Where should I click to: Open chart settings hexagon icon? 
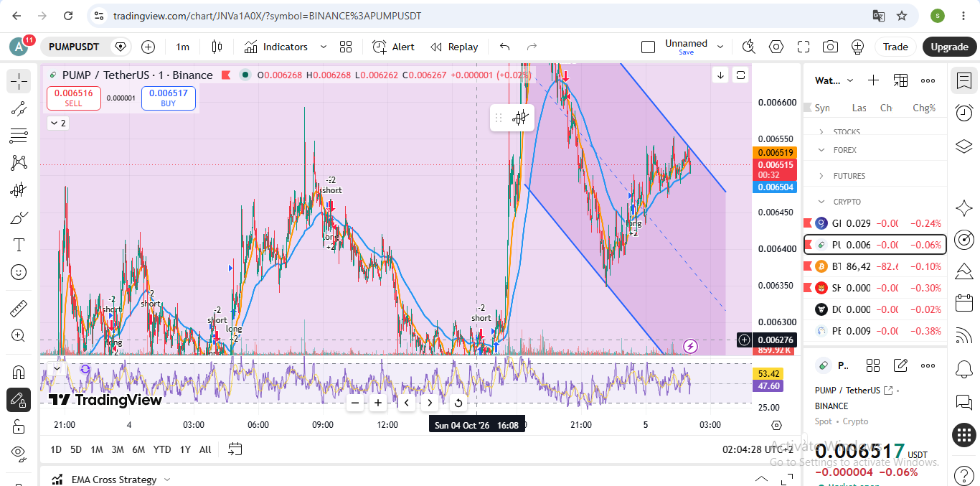point(776,47)
